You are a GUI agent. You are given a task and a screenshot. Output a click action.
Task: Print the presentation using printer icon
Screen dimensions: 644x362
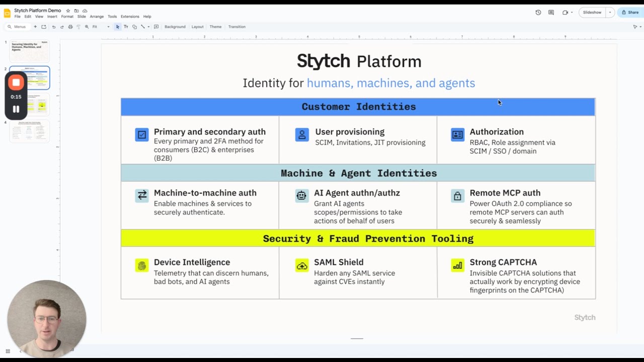70,27
